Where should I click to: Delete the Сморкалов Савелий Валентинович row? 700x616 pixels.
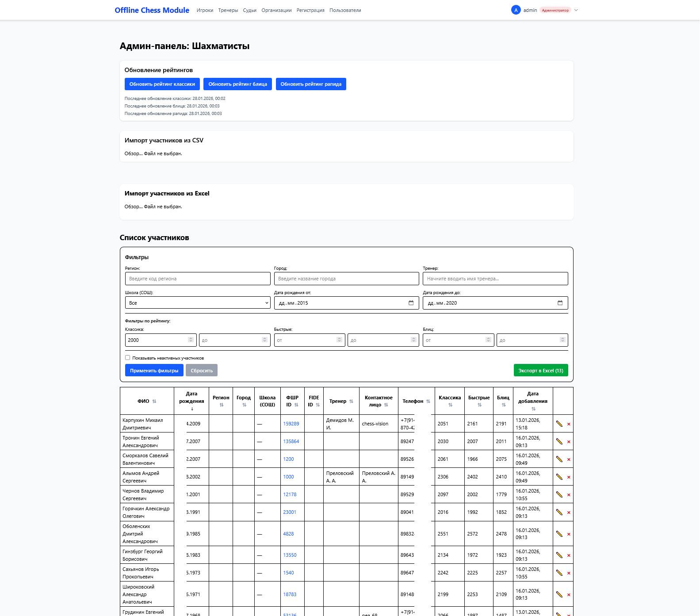coord(569,459)
